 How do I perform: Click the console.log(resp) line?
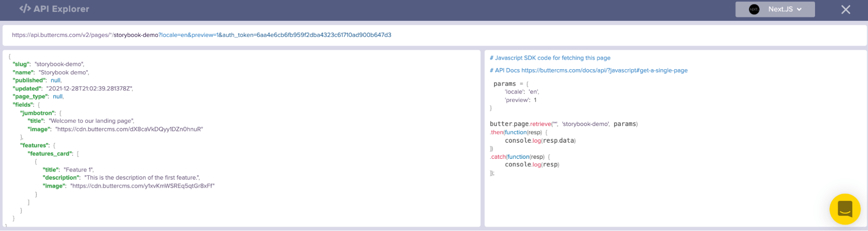(x=532, y=164)
